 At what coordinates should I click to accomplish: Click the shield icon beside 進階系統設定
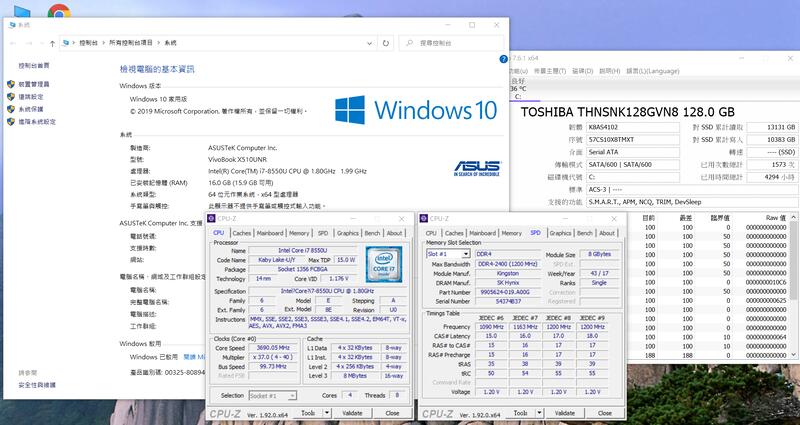(11, 121)
